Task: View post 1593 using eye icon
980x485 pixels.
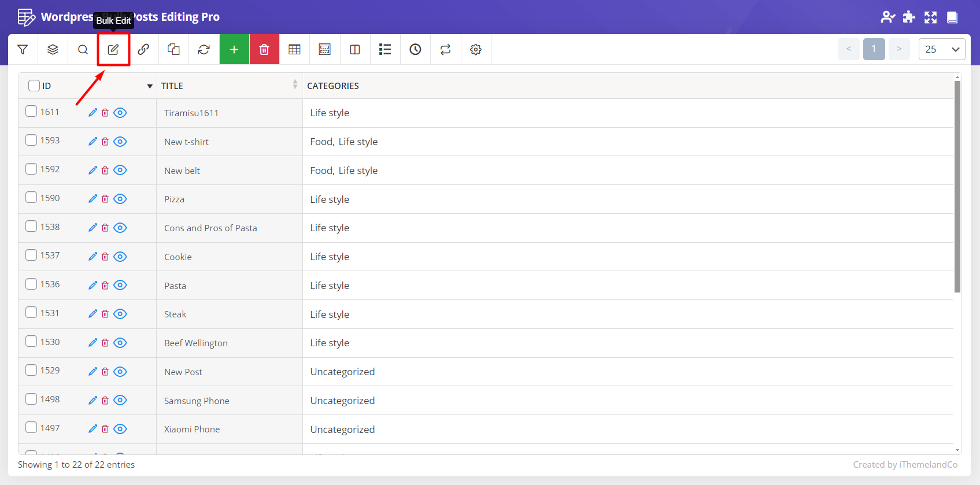Action: pos(120,142)
